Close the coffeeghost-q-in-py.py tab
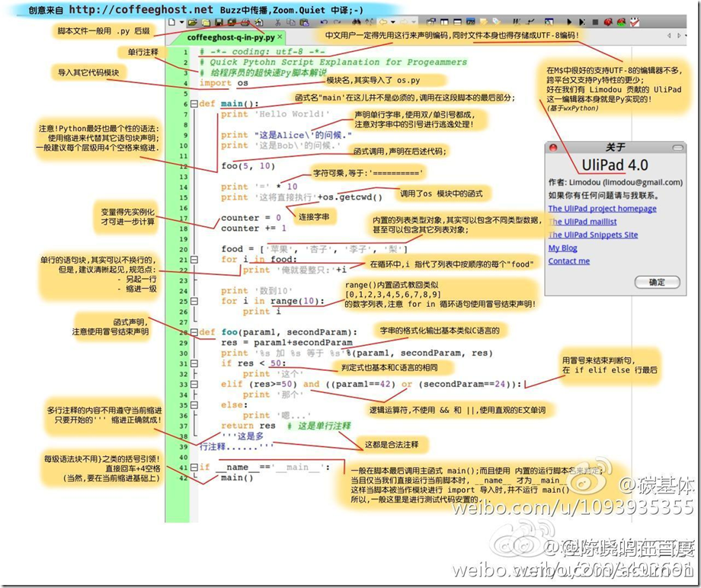The height and width of the screenshot is (588, 701). tap(280, 37)
